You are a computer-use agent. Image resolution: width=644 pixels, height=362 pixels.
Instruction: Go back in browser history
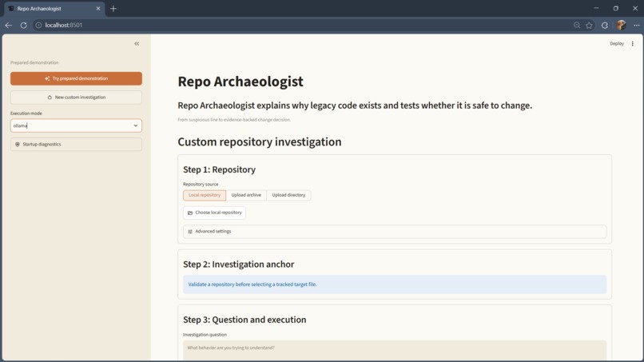tap(9, 25)
